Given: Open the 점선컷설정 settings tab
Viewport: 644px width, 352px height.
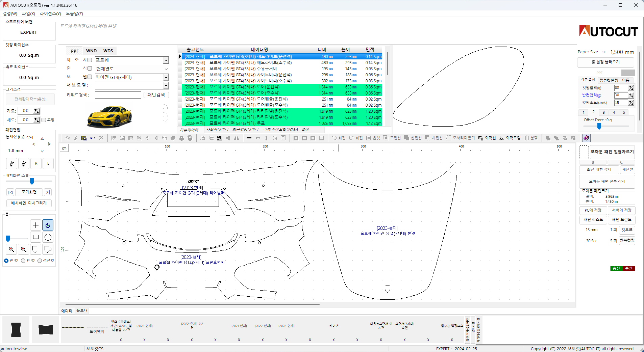Looking at the screenshot, I should click(x=609, y=80).
